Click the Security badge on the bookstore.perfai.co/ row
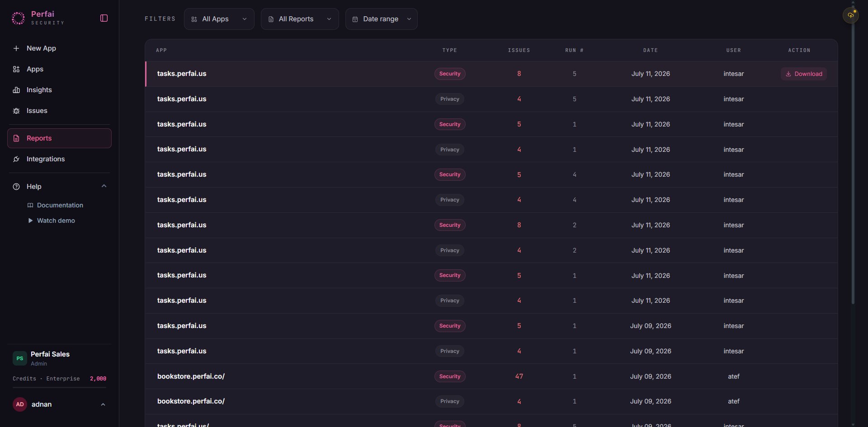Image resolution: width=868 pixels, height=427 pixels. (450, 376)
